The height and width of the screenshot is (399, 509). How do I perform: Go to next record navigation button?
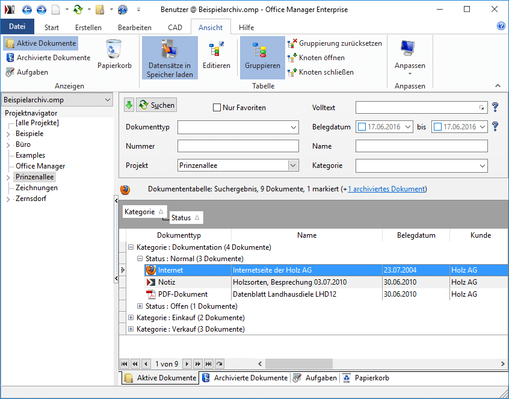[x=187, y=364]
